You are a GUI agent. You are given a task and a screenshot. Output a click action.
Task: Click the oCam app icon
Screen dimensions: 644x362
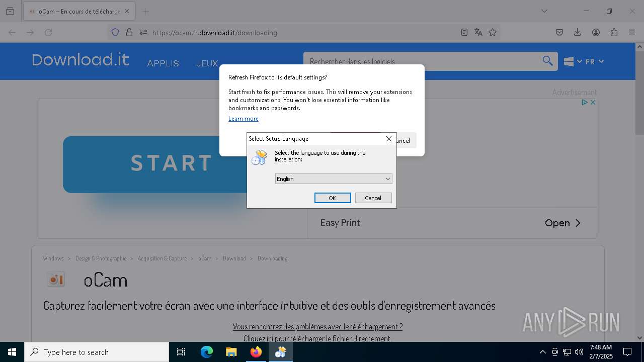[56, 280]
